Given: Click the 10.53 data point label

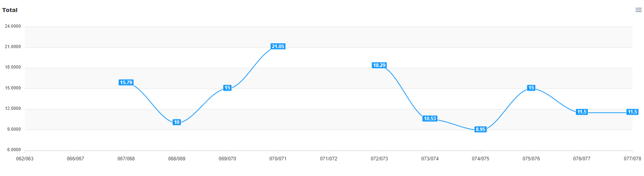Looking at the screenshot, I should tap(430, 119).
